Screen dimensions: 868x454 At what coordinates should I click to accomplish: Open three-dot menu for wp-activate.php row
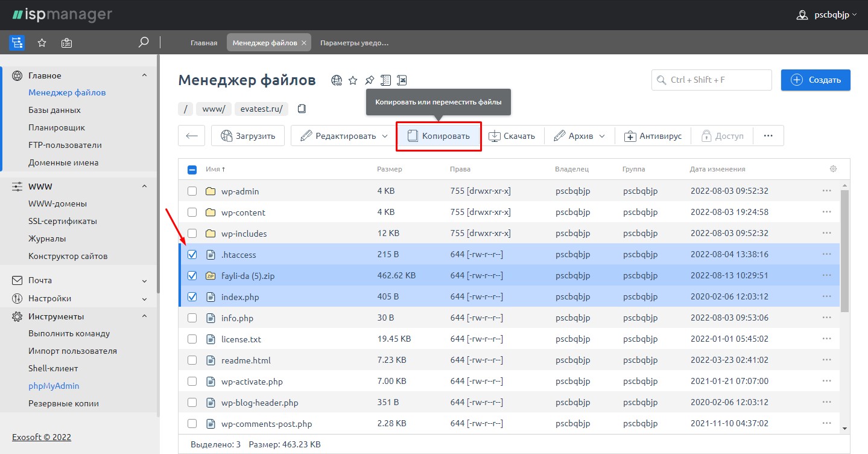coord(826,381)
